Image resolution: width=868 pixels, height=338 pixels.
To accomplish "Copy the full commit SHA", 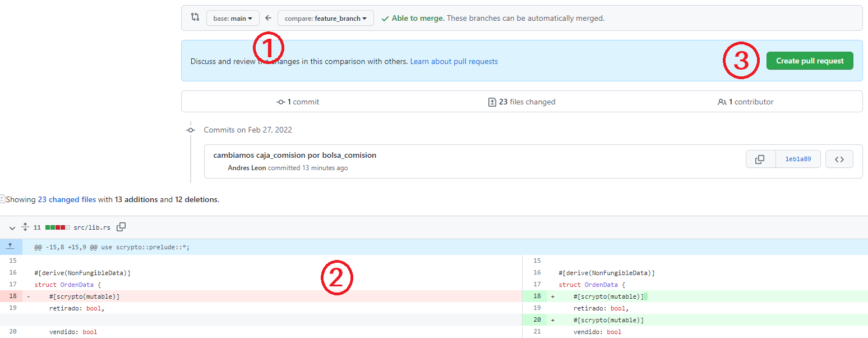I will pyautogui.click(x=760, y=159).
